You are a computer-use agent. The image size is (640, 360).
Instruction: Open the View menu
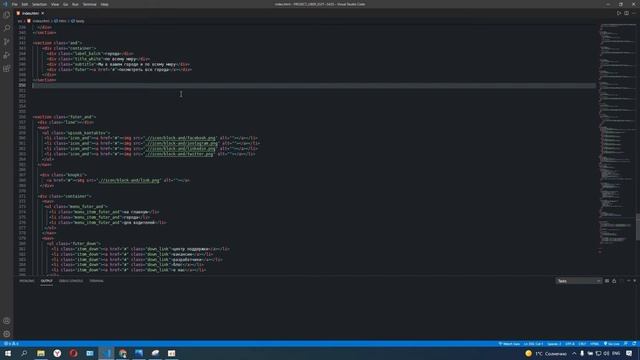55,4
